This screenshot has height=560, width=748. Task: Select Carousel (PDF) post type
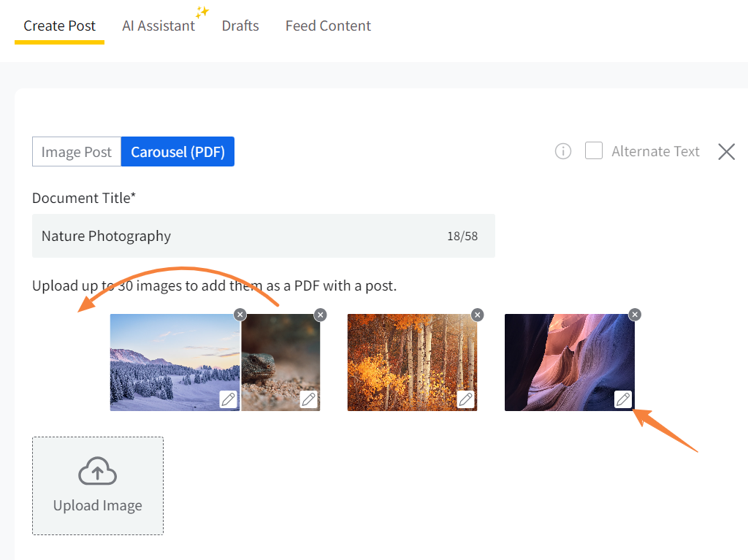click(178, 152)
